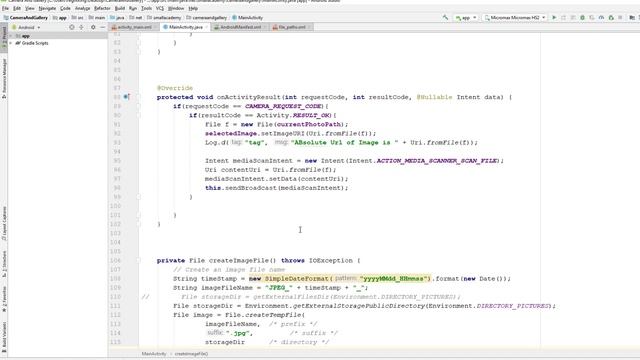Toggle the Resource Manager sidebar button

pos(4,78)
